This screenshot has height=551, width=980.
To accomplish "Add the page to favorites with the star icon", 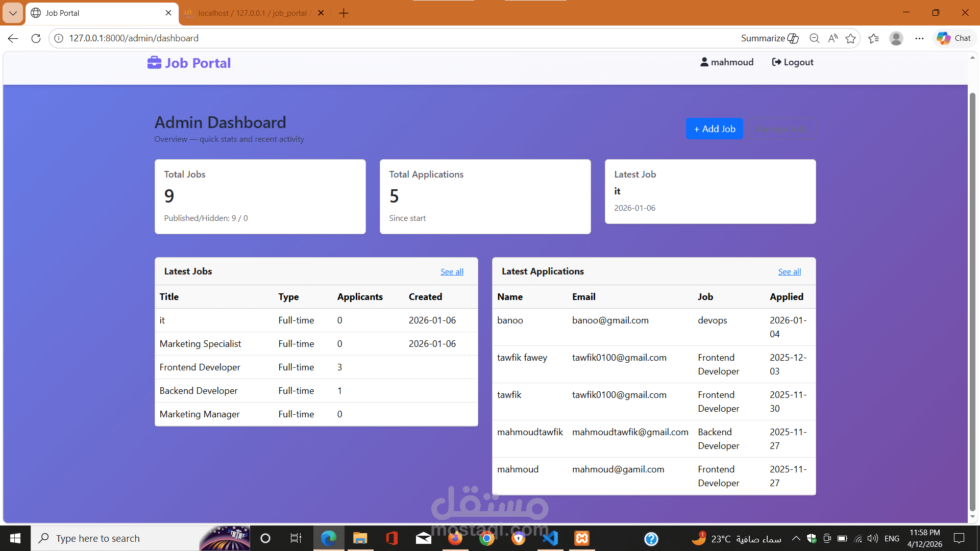I will 850,38.
